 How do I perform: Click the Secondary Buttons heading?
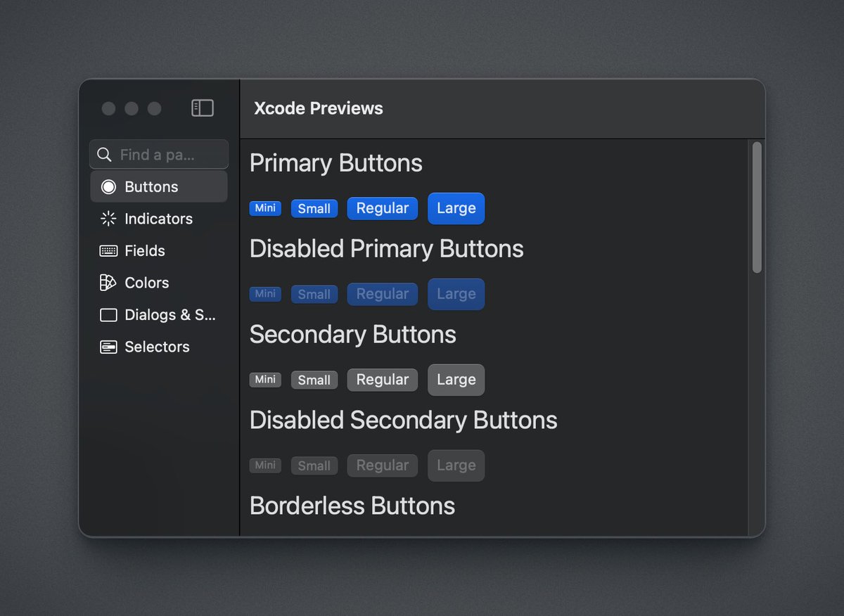(353, 335)
